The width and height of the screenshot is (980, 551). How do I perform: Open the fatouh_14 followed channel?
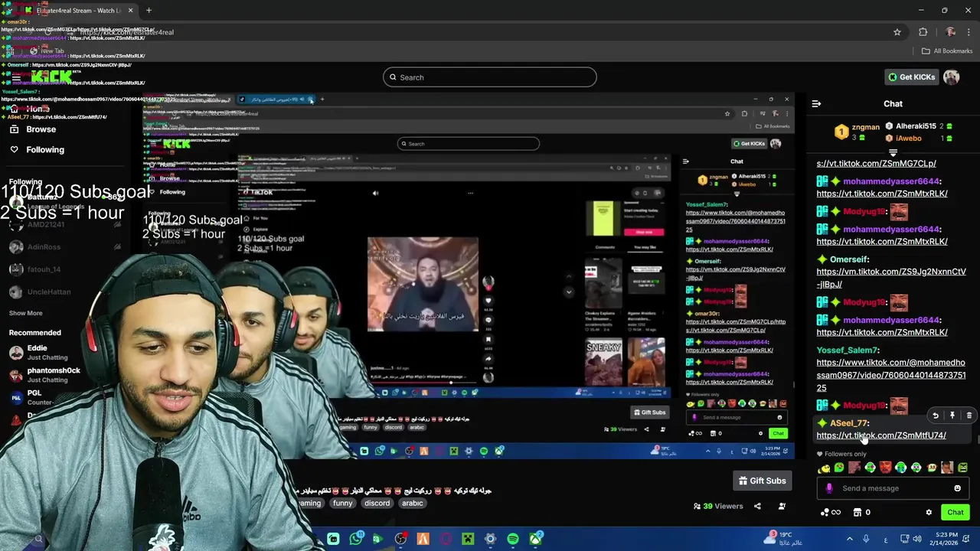[44, 269]
